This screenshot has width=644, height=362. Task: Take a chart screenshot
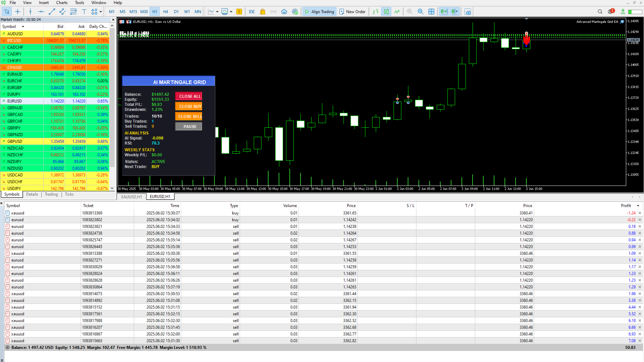[468, 11]
